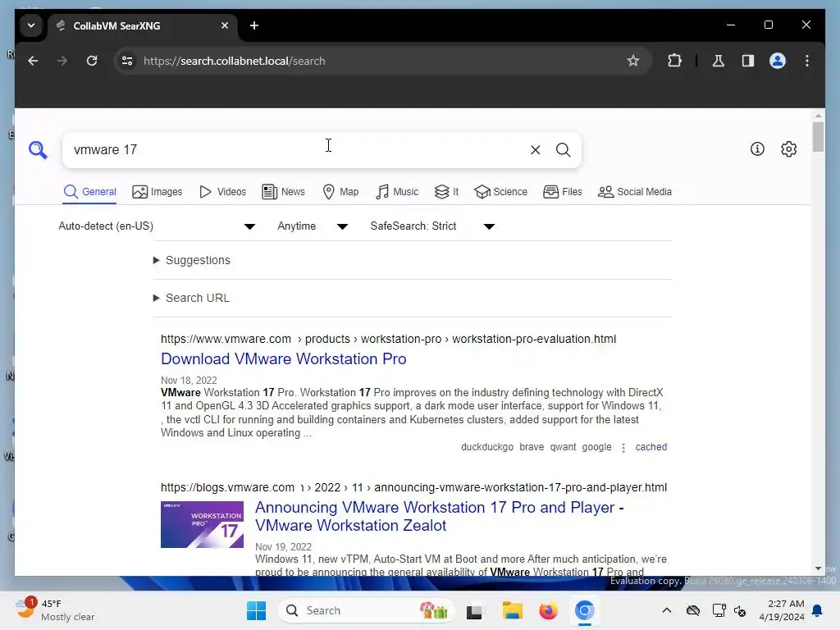Open File Explorer from taskbar

512,610
